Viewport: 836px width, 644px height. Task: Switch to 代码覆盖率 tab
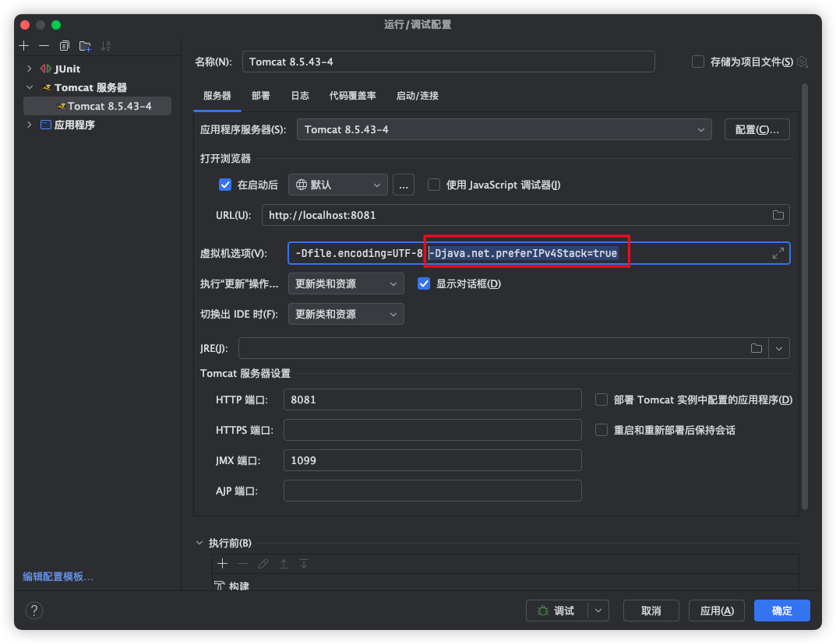(352, 96)
